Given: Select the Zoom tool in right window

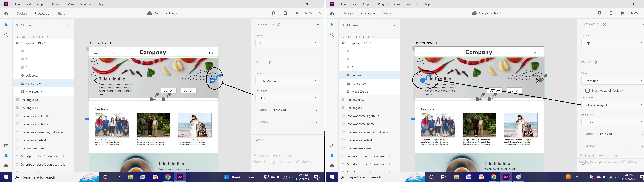Looking at the screenshot, I should pos(332,35).
